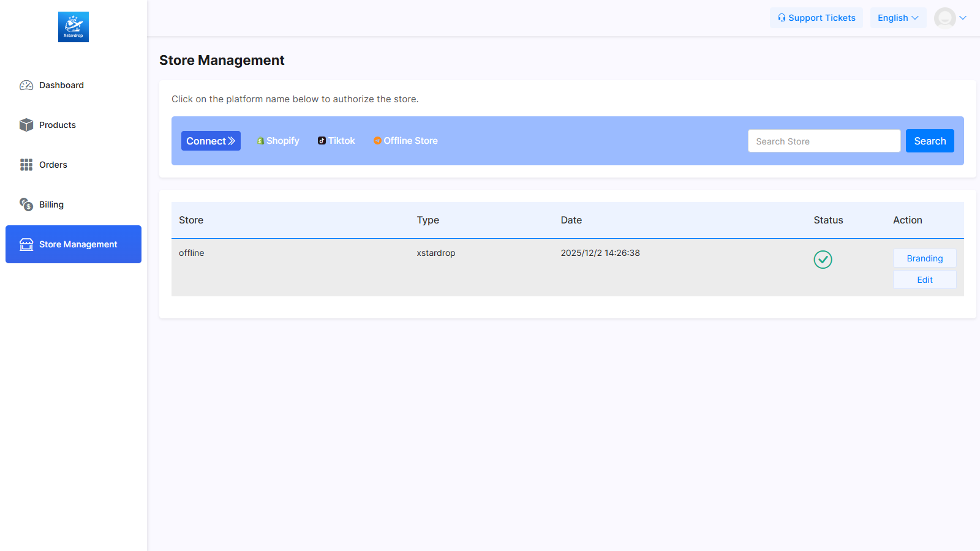This screenshot has height=551, width=980.
Task: Click the Products box icon
Action: click(x=26, y=125)
